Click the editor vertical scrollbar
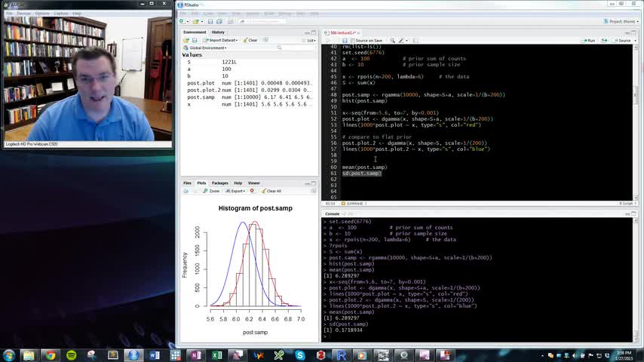The width and height of the screenshot is (644, 362). tap(636, 121)
